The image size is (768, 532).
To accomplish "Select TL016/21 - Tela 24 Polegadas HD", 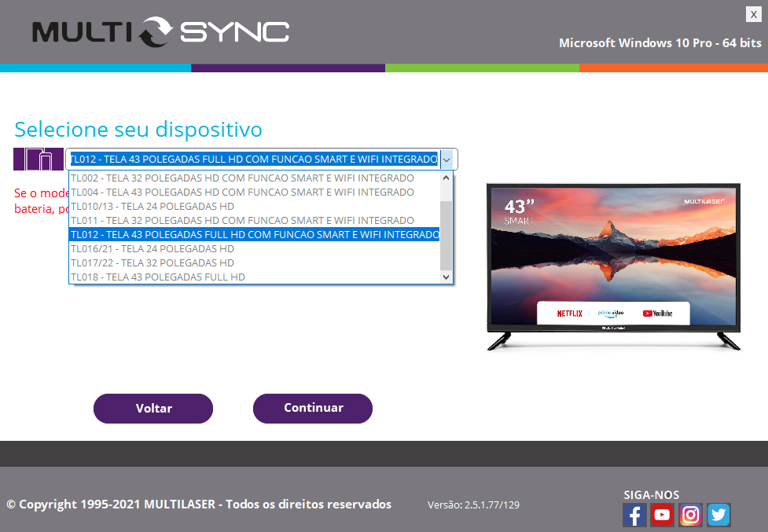I will 255,249.
